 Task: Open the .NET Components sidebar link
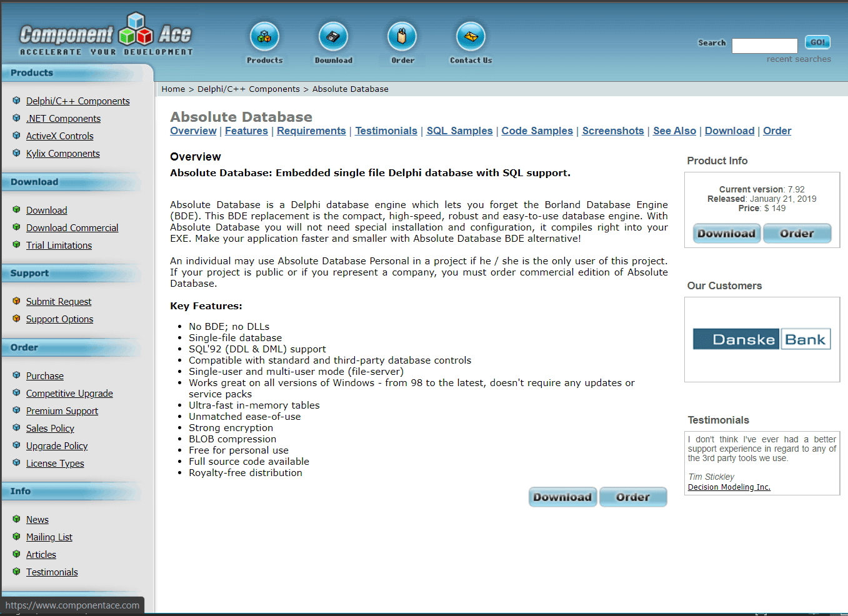(63, 119)
